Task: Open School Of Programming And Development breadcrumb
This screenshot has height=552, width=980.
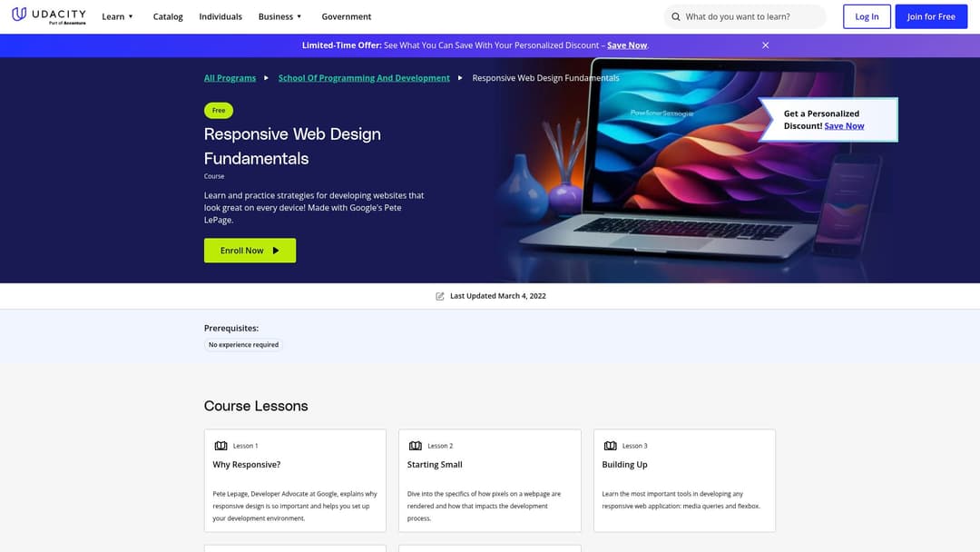Action: 364,78
